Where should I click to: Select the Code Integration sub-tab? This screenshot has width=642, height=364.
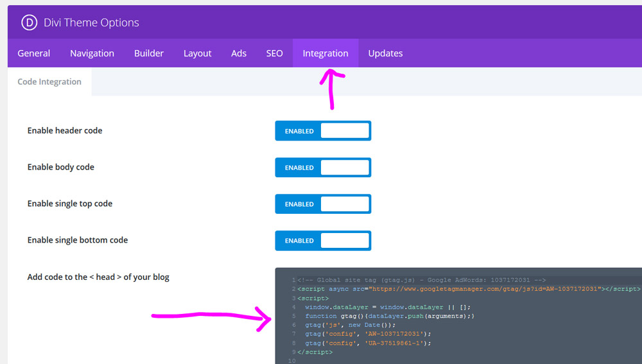point(49,82)
